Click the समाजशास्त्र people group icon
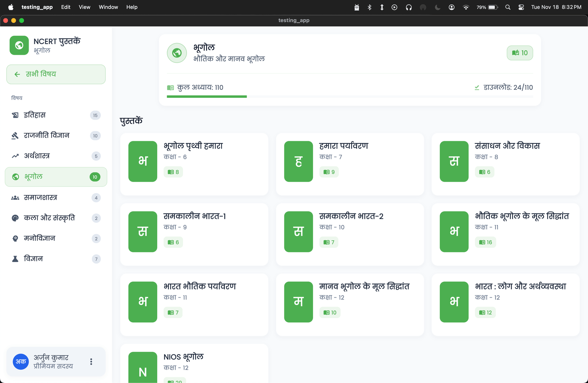This screenshot has height=383, width=588. 15,198
